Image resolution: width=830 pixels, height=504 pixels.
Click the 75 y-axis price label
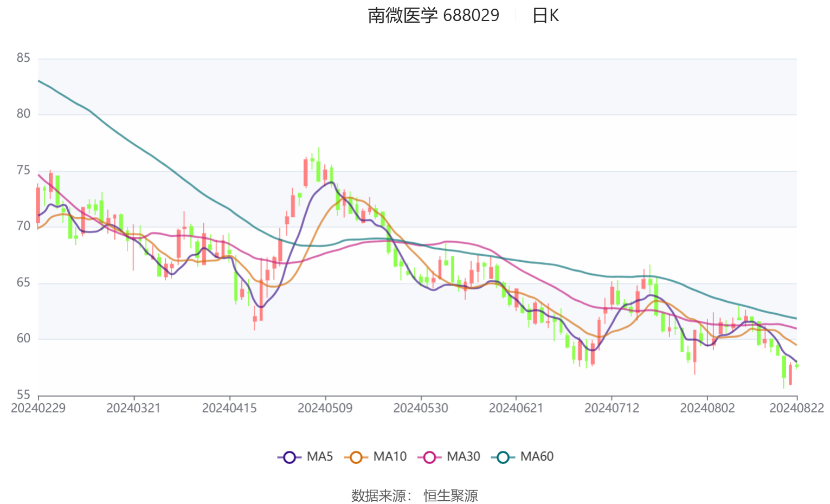point(23,170)
